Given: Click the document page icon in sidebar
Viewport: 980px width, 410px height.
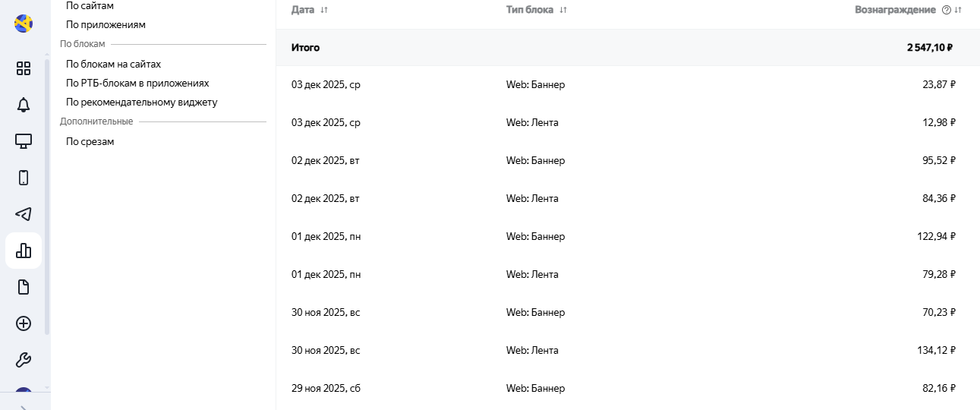Looking at the screenshot, I should 24,287.
